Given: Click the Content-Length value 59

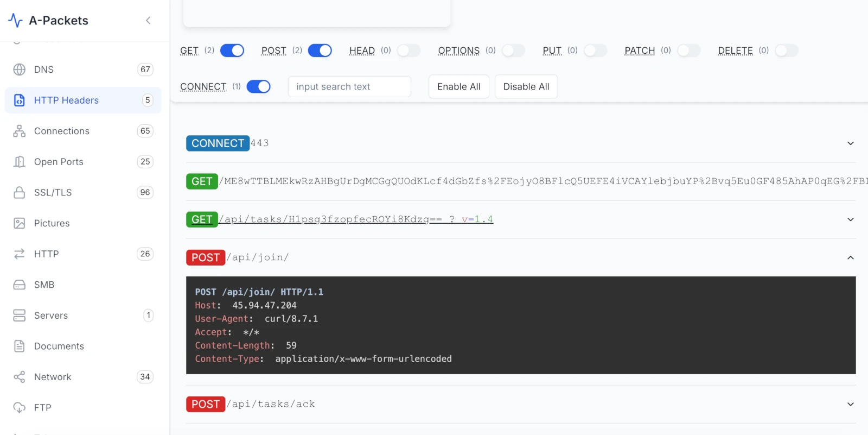Looking at the screenshot, I should (x=291, y=345).
